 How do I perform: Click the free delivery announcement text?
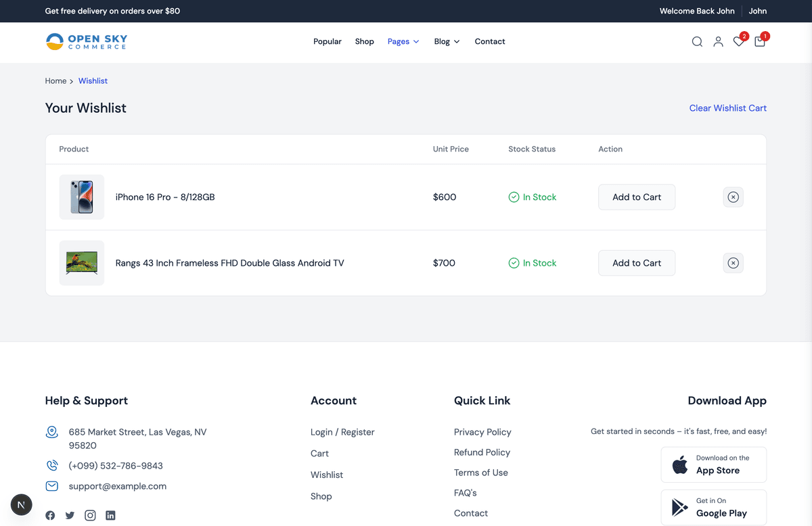pos(112,11)
